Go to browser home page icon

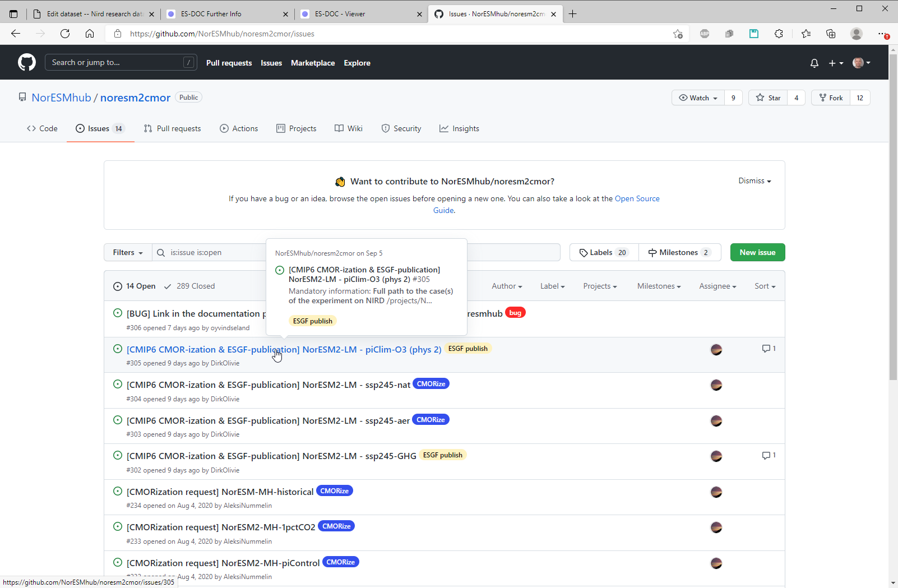coord(90,34)
